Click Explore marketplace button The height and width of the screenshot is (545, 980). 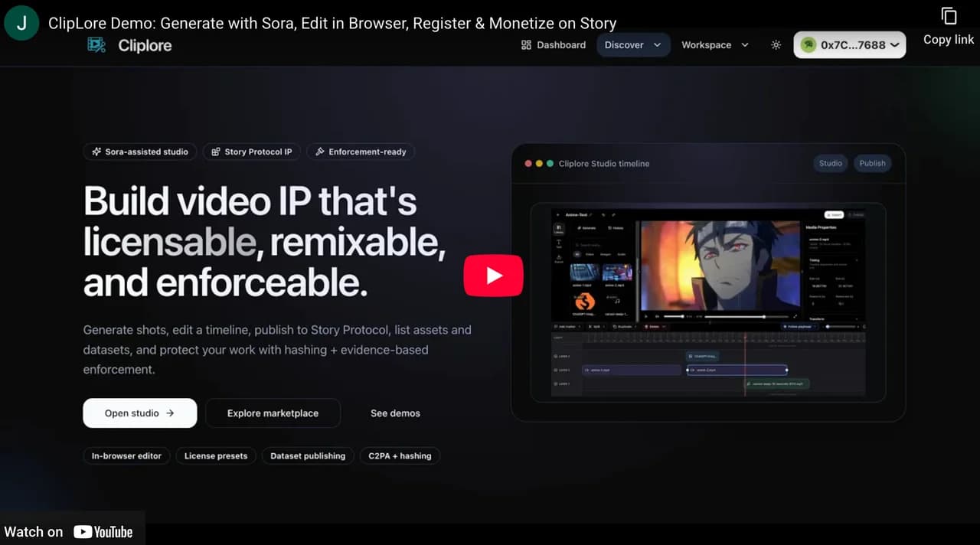pyautogui.click(x=273, y=413)
